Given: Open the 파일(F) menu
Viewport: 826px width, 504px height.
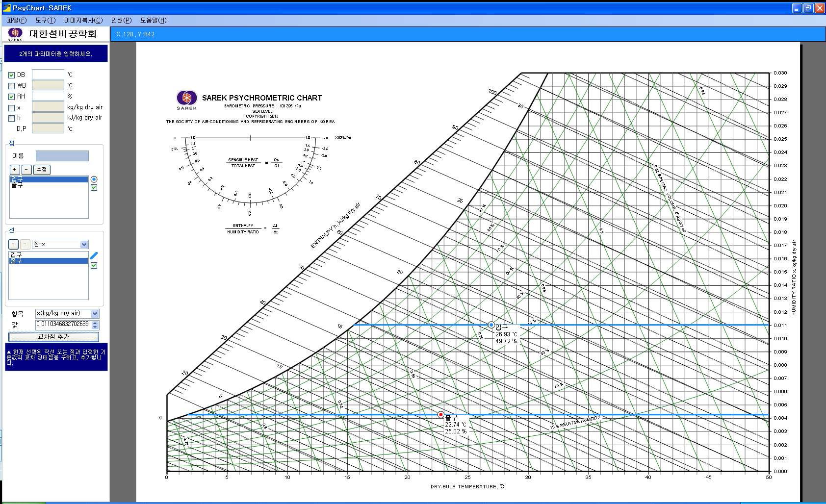Looking at the screenshot, I should [17, 20].
